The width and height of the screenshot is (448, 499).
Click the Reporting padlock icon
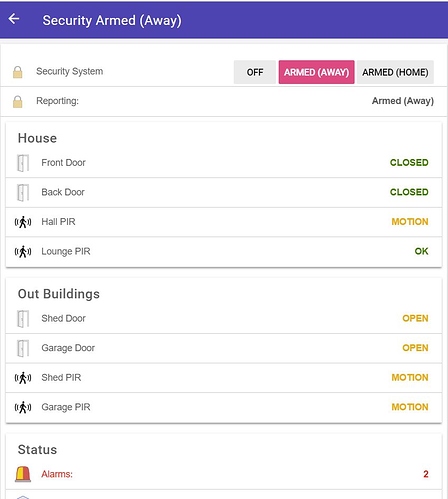click(18, 101)
